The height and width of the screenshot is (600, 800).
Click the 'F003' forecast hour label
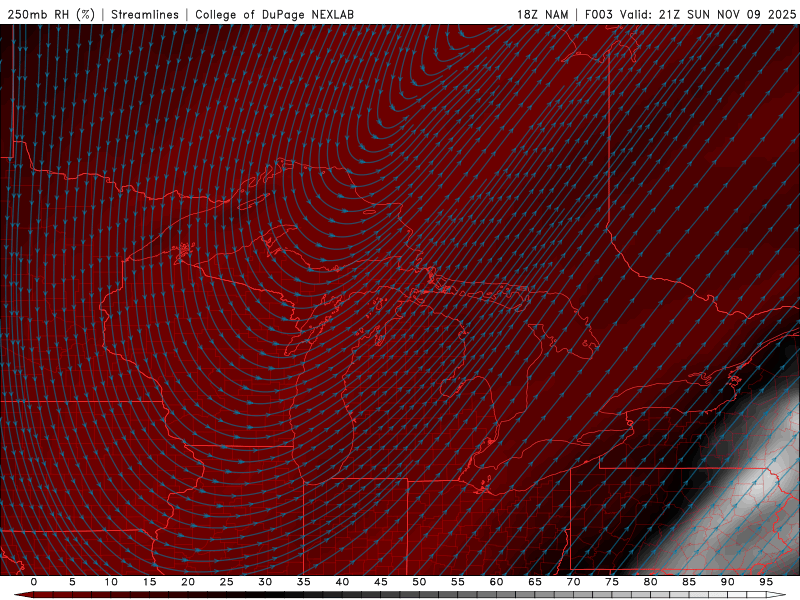point(599,14)
